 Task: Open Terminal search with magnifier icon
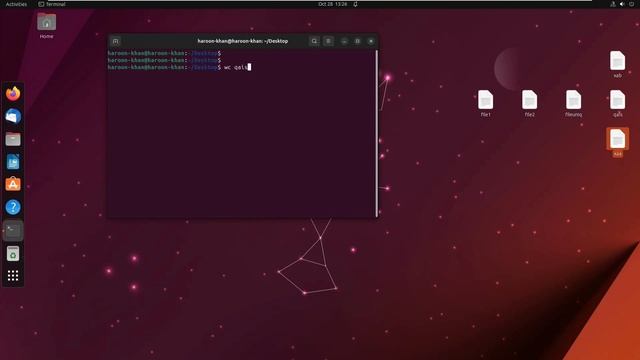314,41
